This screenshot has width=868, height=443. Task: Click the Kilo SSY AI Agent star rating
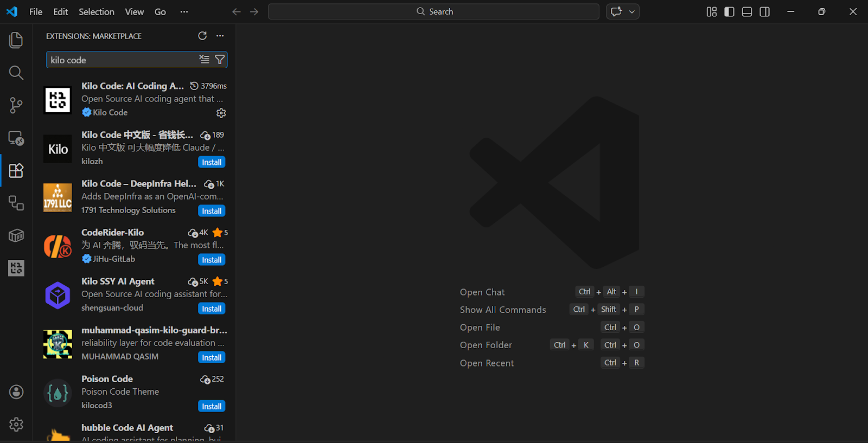click(x=220, y=281)
